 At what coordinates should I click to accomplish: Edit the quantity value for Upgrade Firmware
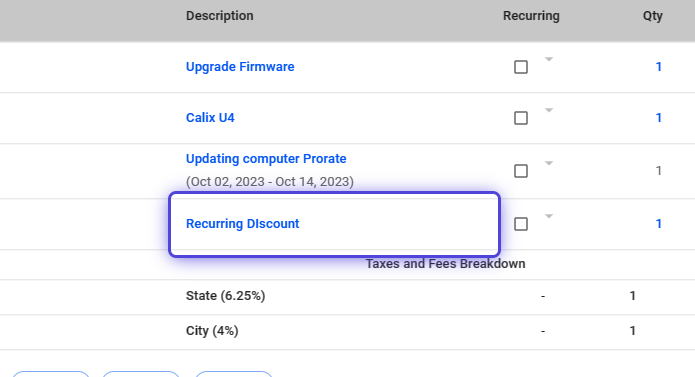click(x=659, y=66)
